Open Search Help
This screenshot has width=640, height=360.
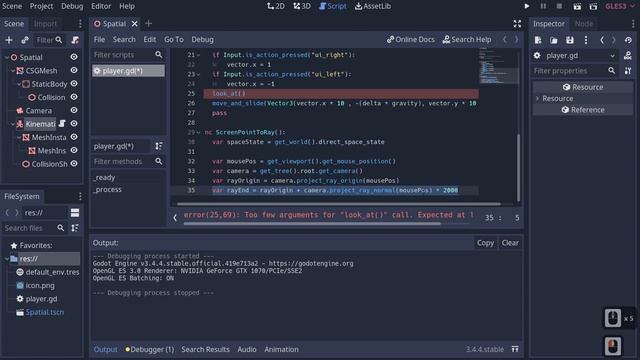pos(467,40)
